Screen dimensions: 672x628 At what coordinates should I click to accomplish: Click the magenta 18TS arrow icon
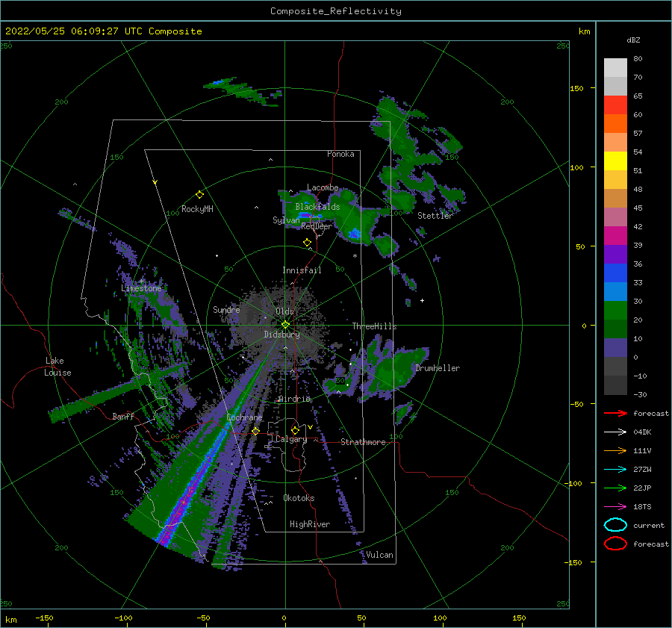pyautogui.click(x=615, y=507)
